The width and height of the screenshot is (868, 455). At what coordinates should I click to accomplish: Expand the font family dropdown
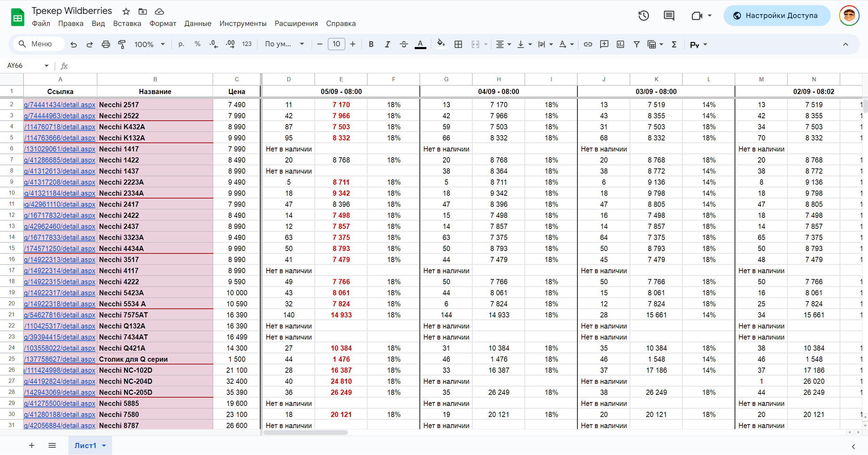click(x=284, y=44)
